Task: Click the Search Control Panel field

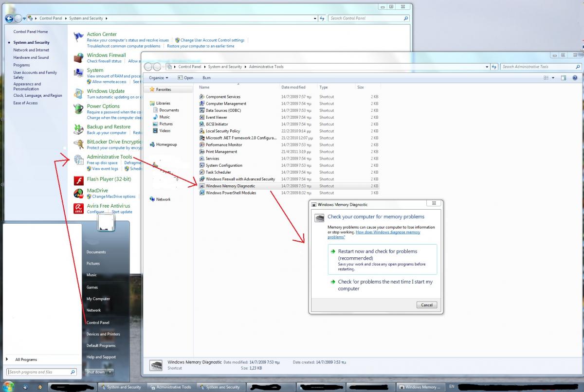Action: 368,18
